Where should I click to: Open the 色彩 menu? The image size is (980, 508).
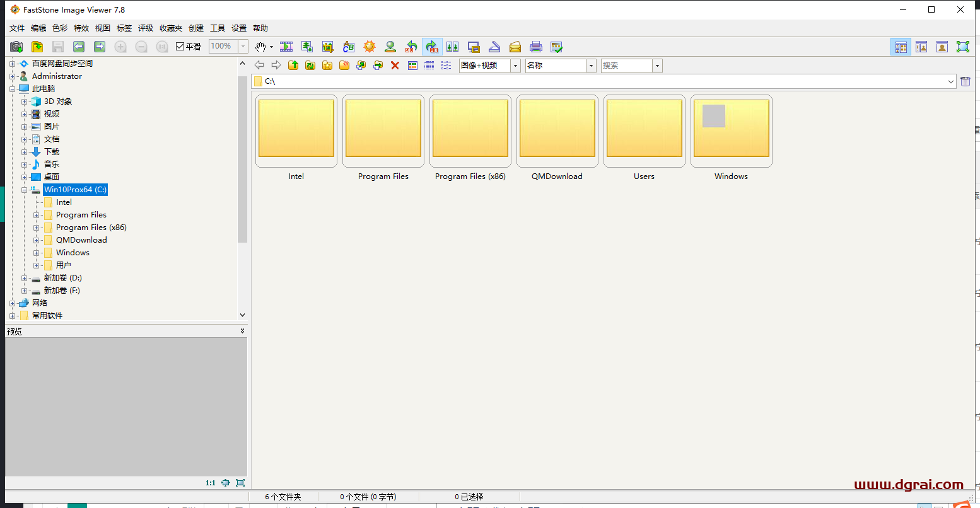point(60,28)
